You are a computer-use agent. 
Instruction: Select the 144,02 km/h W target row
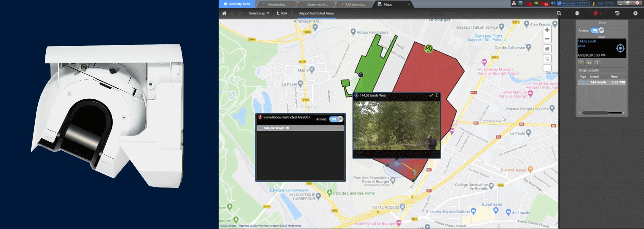pyautogui.click(x=300, y=128)
